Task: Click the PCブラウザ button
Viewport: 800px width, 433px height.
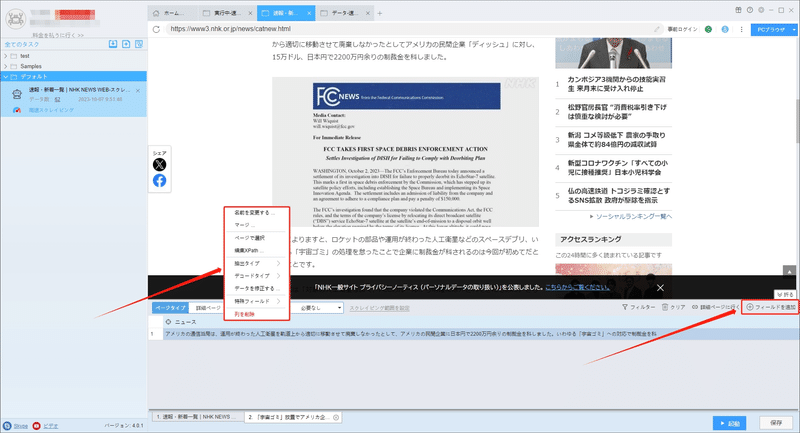Action: [771, 30]
